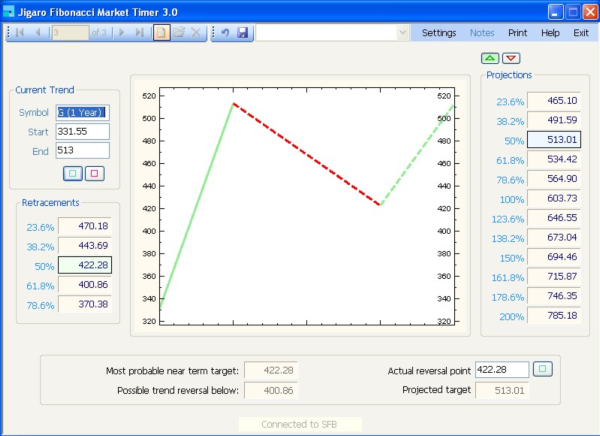600x436 pixels.
Task: Jump to the last record arrow
Action: pos(139,33)
